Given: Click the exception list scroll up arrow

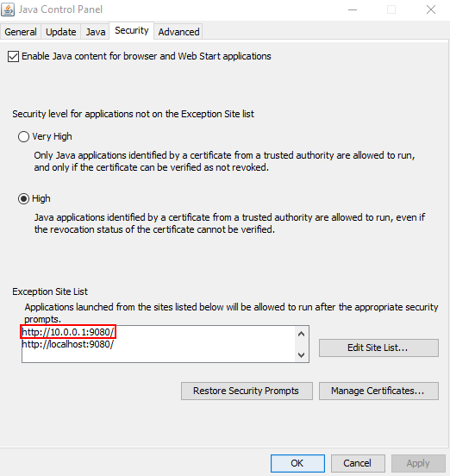Looking at the screenshot, I should (301, 335).
